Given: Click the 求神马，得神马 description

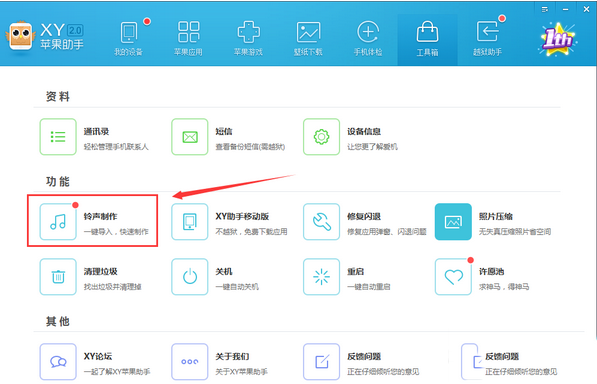Looking at the screenshot, I should coord(504,287).
